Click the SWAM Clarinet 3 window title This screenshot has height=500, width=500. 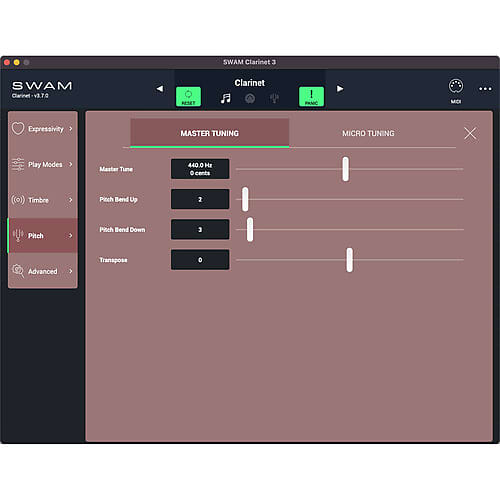point(249,62)
